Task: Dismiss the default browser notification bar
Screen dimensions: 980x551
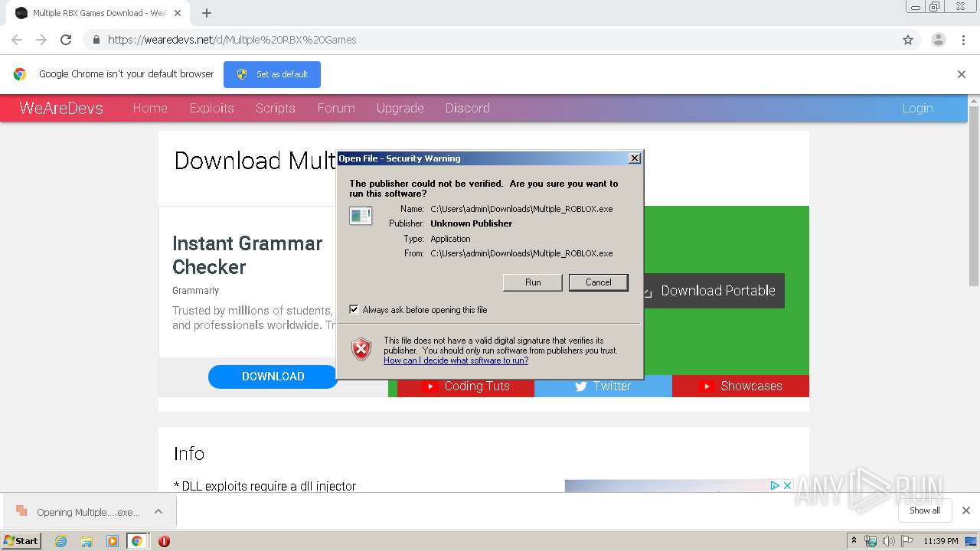Action: [962, 74]
